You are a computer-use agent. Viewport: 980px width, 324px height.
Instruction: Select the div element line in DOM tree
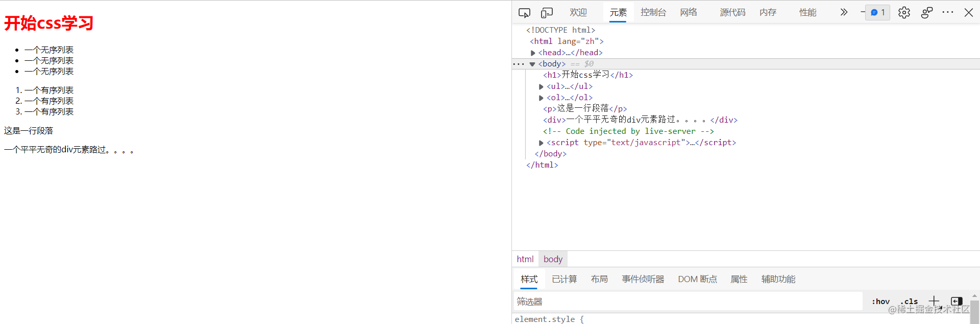point(640,120)
